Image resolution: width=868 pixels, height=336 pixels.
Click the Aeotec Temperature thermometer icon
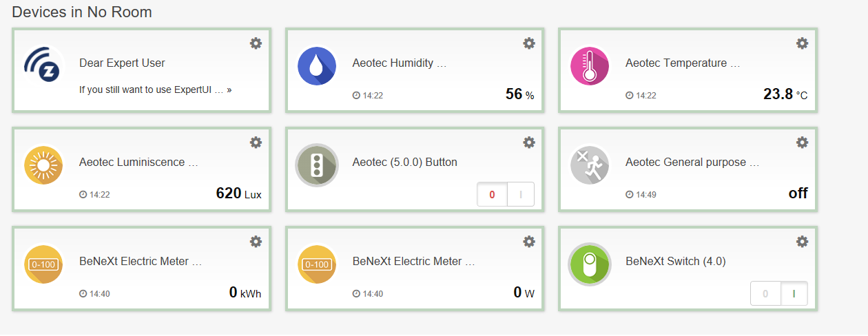tap(590, 65)
